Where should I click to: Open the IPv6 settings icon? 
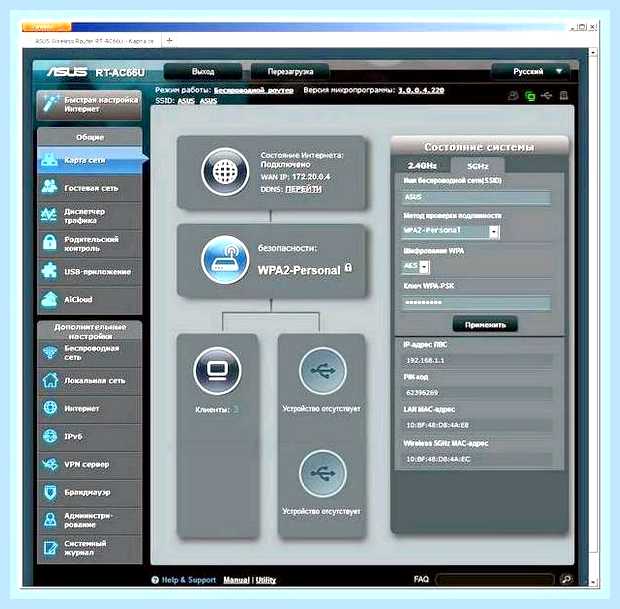(x=50, y=436)
